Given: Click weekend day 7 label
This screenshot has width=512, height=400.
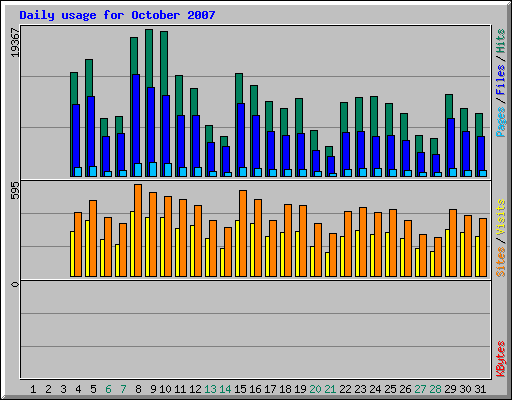Looking at the screenshot, I should (x=123, y=389).
